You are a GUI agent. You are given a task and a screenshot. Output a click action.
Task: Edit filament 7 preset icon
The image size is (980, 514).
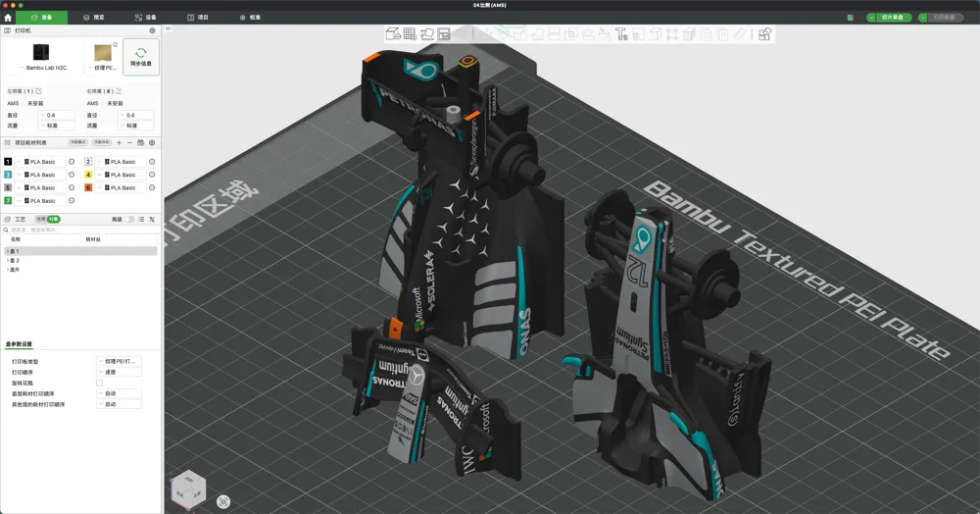click(72, 201)
